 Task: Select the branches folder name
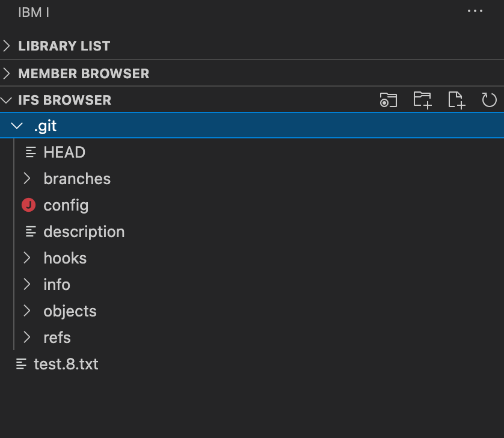[x=77, y=179]
